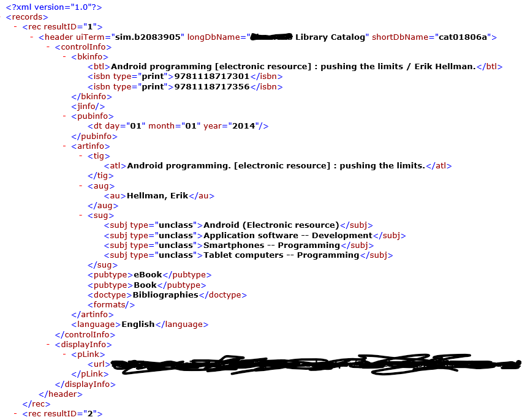Select the language value English
Image resolution: width=522 pixels, height=420 pixels.
click(x=139, y=324)
